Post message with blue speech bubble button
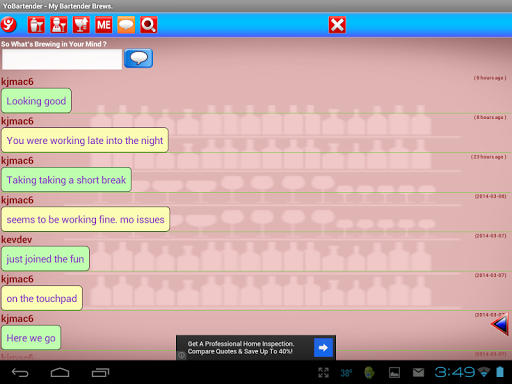Viewport: 512px width, 384px height. click(139, 58)
